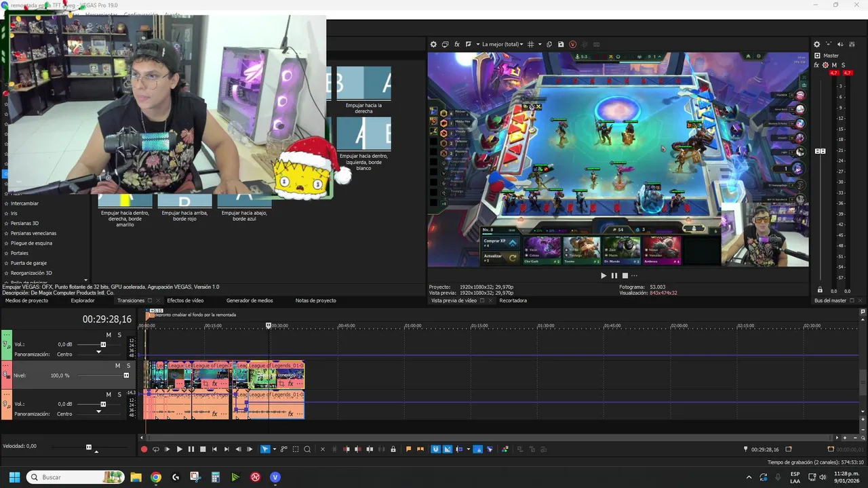Stop timeline playback in transport bar
Image resolution: width=868 pixels, height=488 pixels.
(x=203, y=449)
